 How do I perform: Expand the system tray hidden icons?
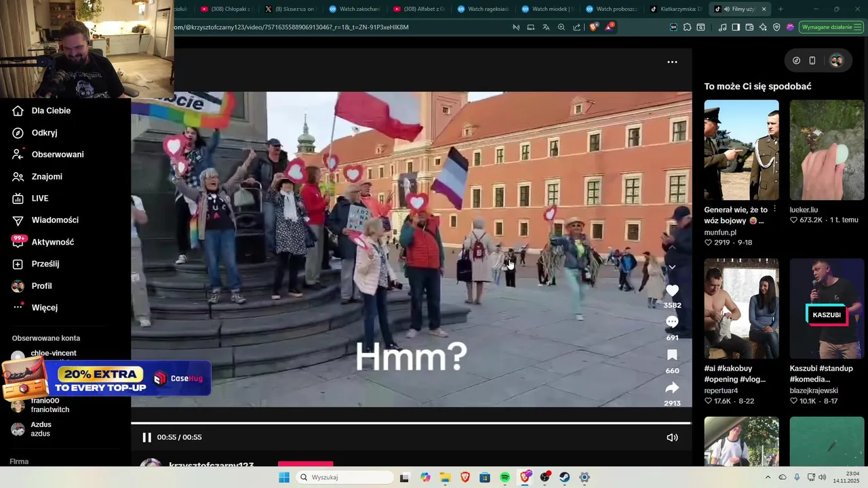coord(768,477)
